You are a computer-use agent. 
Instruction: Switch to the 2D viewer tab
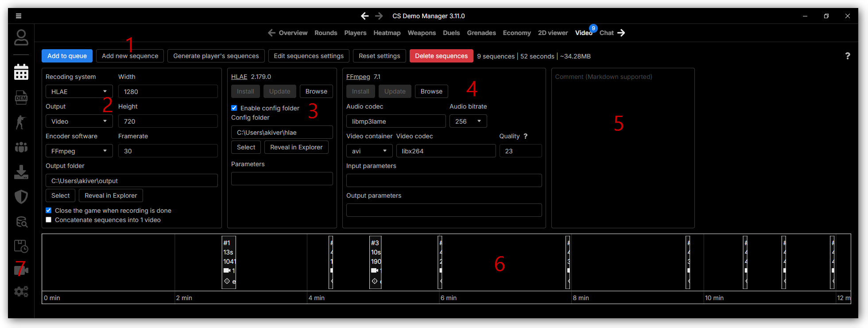pos(553,33)
